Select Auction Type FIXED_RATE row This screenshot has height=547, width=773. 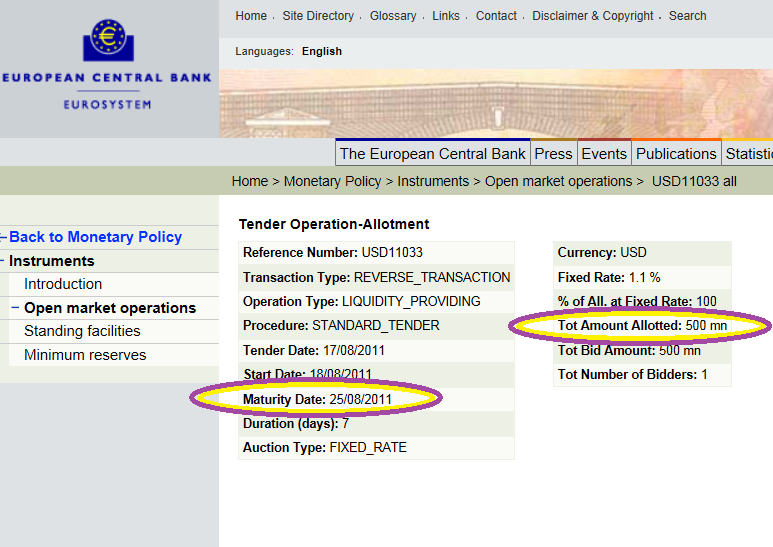tap(376, 448)
